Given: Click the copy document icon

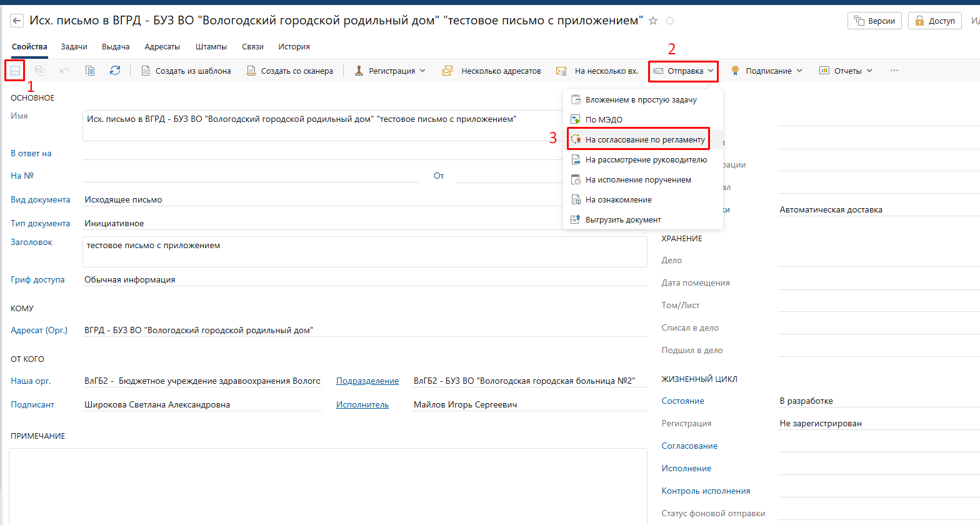Looking at the screenshot, I should [90, 71].
